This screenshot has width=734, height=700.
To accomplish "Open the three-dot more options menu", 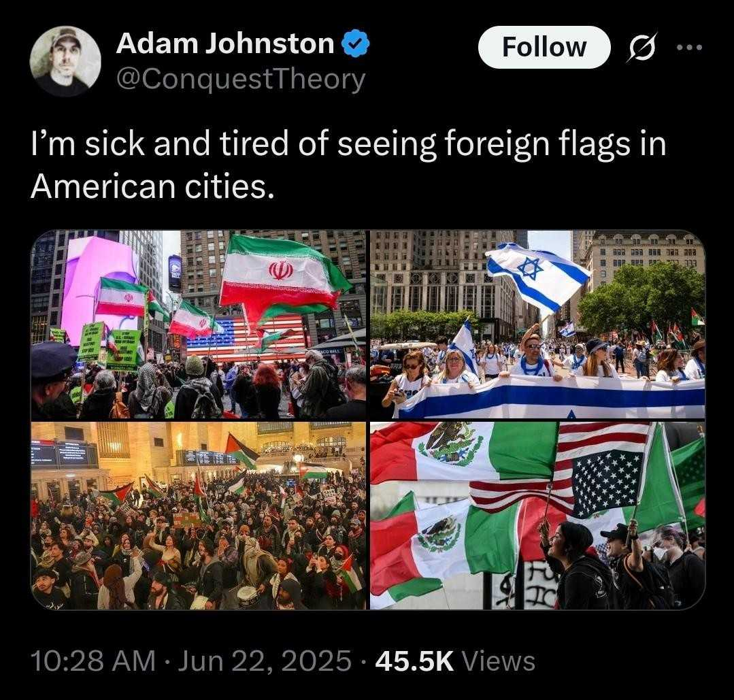I will (x=690, y=47).
